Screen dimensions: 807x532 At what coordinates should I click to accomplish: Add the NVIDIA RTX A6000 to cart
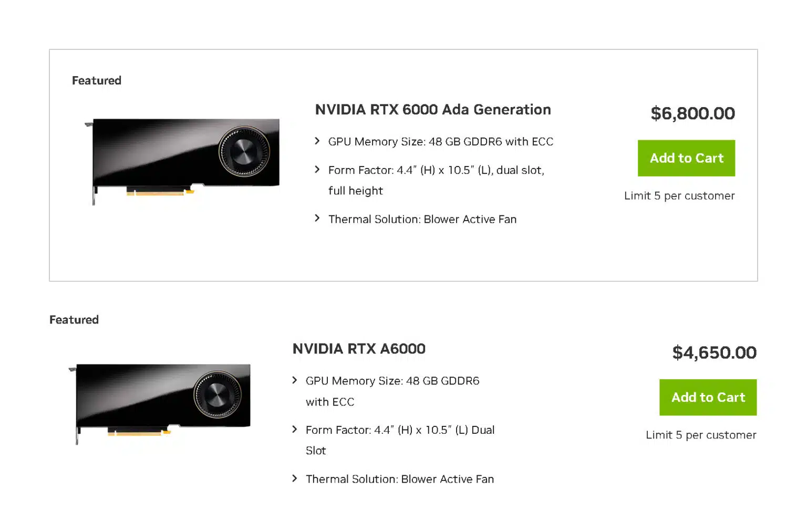(708, 397)
